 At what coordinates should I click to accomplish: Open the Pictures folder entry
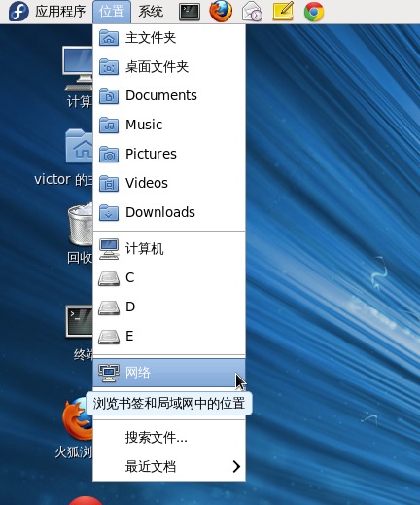169,154
